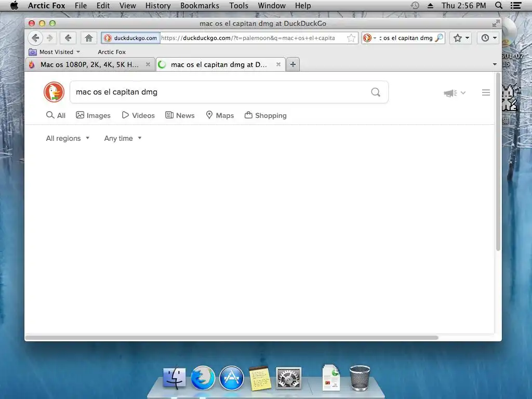
Task: Select the mac os el capitan dmg tab
Action: tap(219, 64)
